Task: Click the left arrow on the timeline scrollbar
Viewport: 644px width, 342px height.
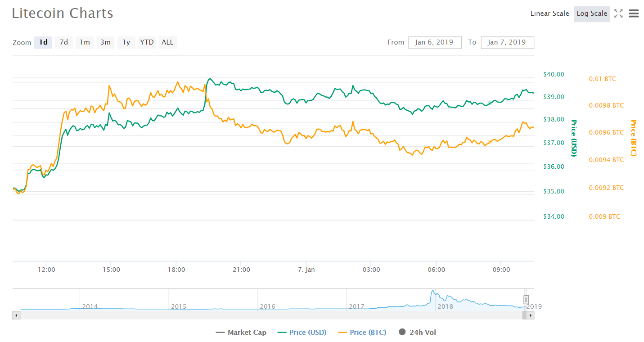Action: click(x=16, y=315)
